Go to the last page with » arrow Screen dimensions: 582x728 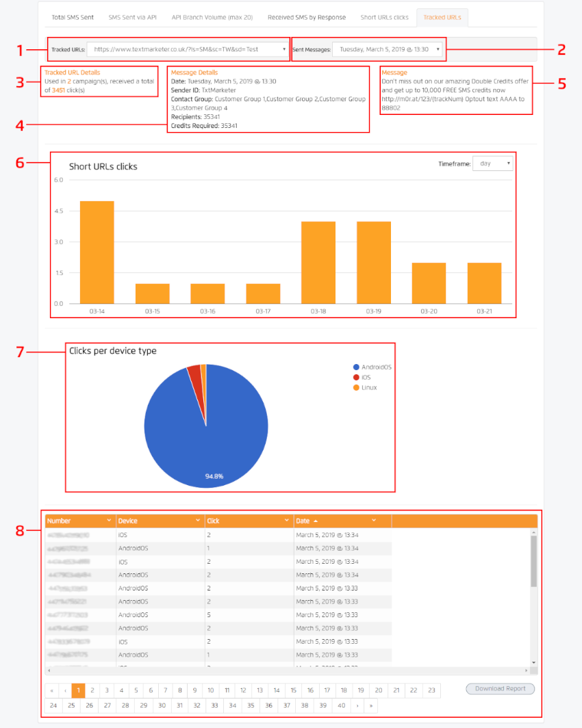(x=371, y=705)
